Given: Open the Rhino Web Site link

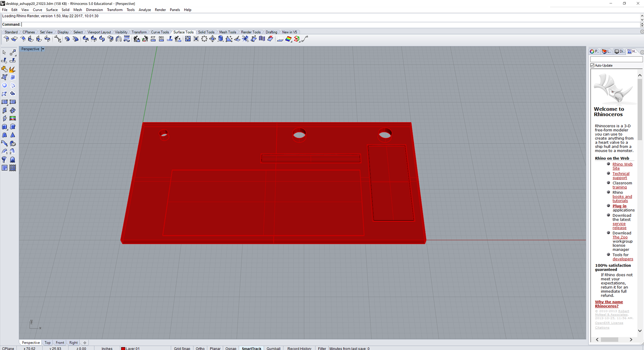Looking at the screenshot, I should point(622,166).
